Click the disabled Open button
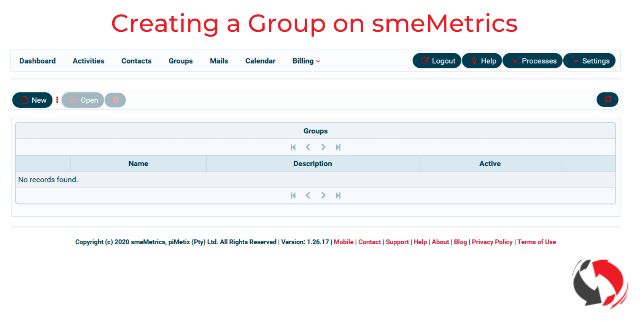 [x=83, y=100]
